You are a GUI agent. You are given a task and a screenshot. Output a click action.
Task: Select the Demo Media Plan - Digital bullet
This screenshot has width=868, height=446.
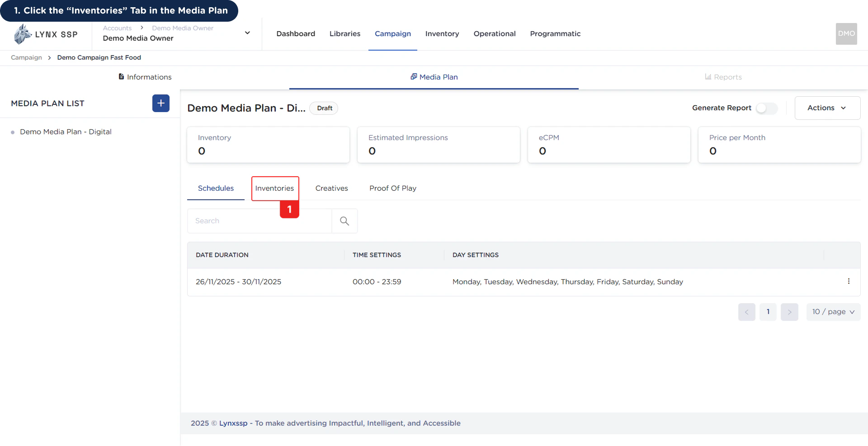tap(11, 131)
